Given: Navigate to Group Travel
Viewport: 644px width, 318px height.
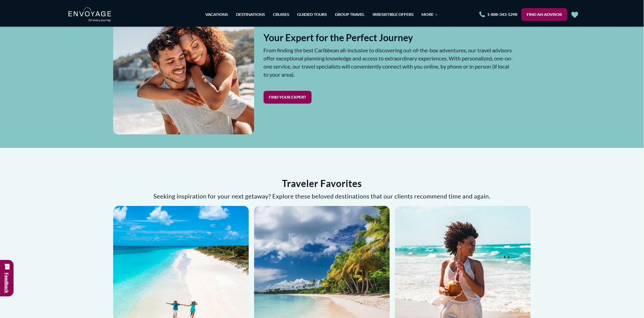Looking at the screenshot, I should (350, 15).
